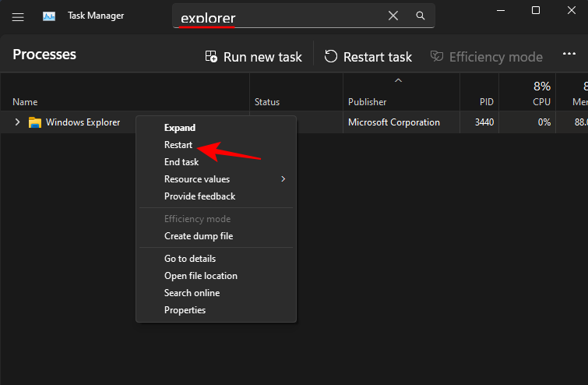Click the Run new task button

click(253, 56)
